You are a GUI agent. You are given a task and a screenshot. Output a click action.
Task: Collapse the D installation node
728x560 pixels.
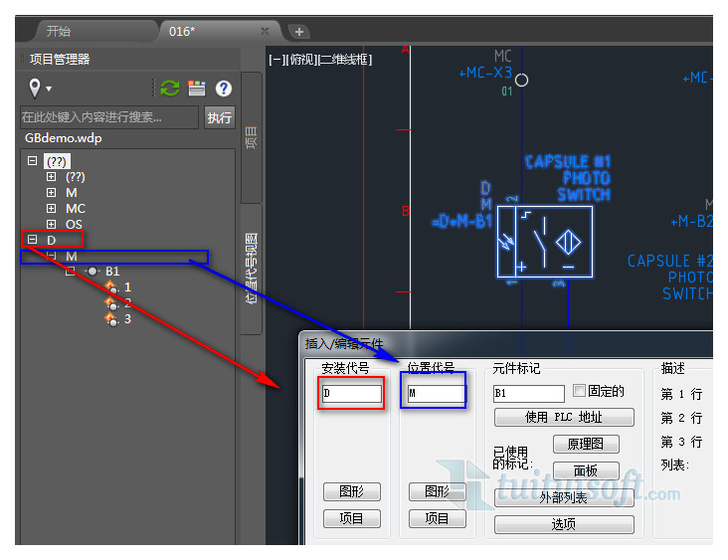pyautogui.click(x=33, y=240)
